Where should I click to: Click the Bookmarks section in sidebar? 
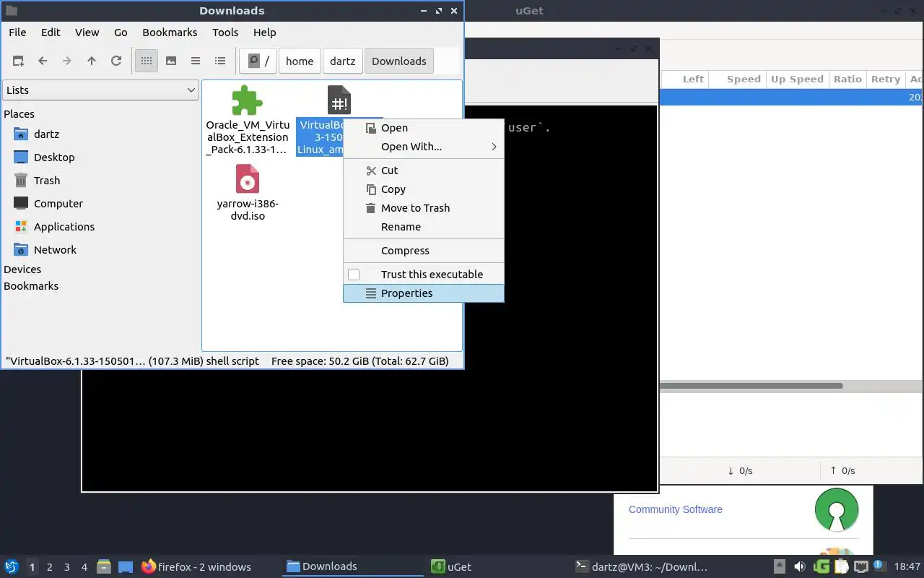click(31, 286)
